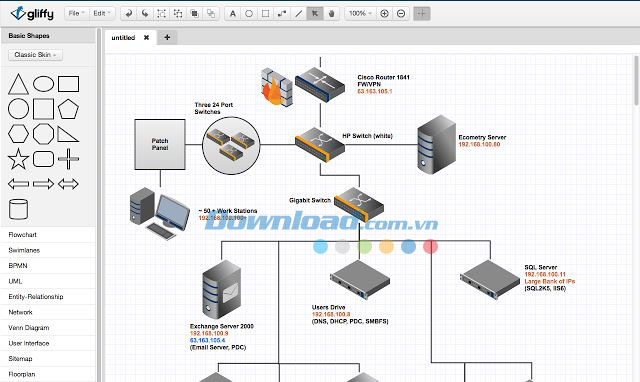Expand the Venn Diagram shape library
The height and width of the screenshot is (382, 640).
click(x=48, y=328)
